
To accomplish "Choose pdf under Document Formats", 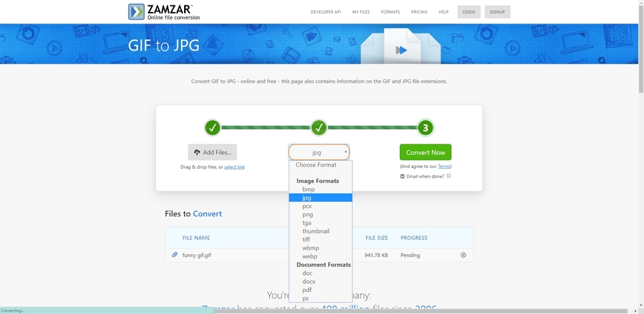I will click(307, 290).
